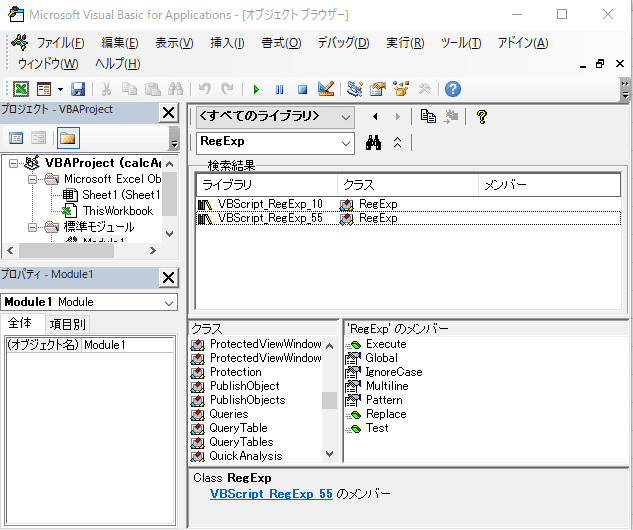The width and height of the screenshot is (633, 530).
Task: Select ThisWorkbook in project tree
Action: (117, 211)
